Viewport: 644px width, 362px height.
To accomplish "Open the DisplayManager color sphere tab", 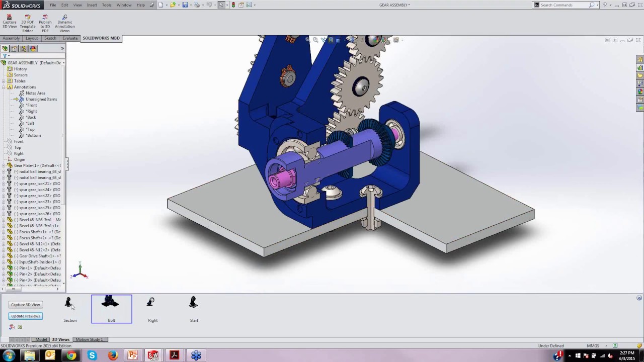I will click(x=33, y=49).
